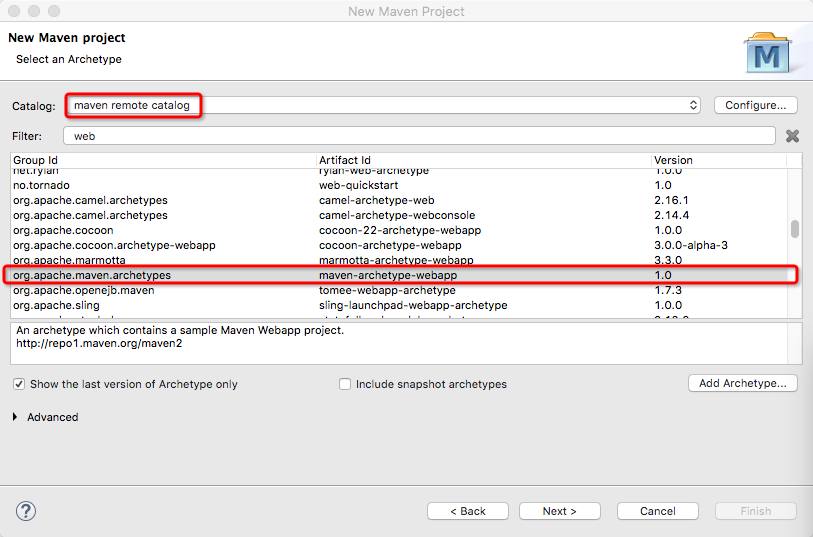Click the Filter input field containing web
The height and width of the screenshot is (537, 813).
tap(419, 136)
